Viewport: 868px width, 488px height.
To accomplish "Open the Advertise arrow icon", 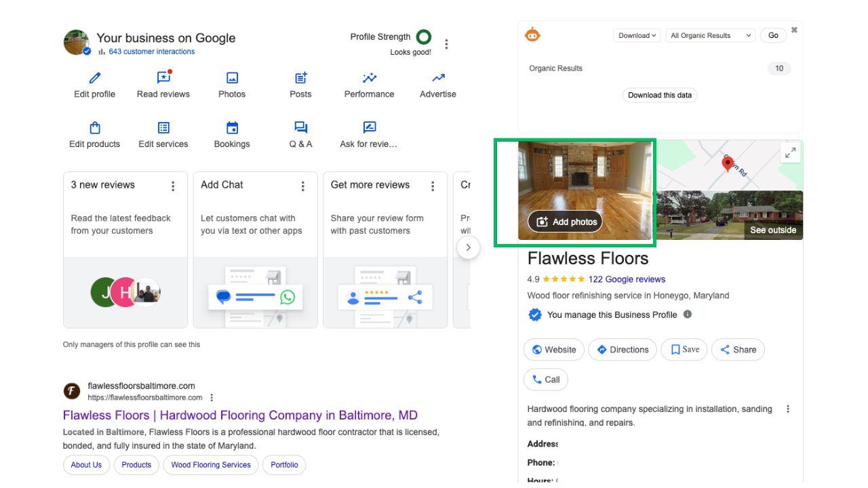I will 437,77.
